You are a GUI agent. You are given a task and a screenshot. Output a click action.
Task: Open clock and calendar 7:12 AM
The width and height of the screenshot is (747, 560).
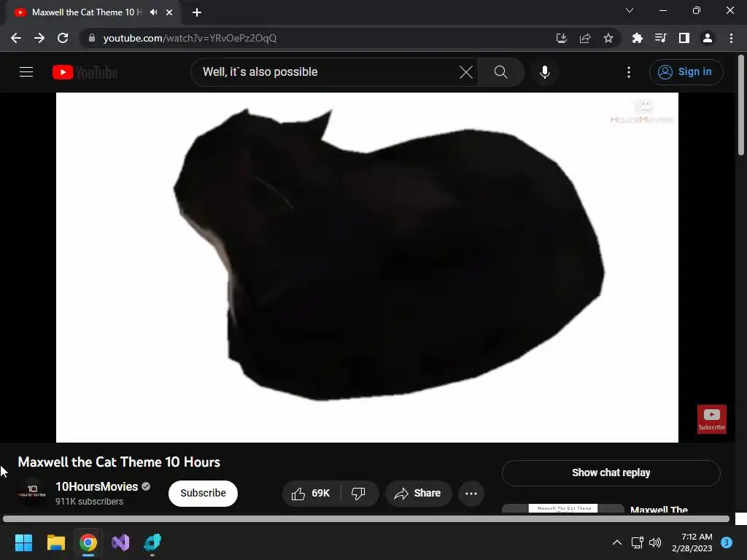point(692,542)
